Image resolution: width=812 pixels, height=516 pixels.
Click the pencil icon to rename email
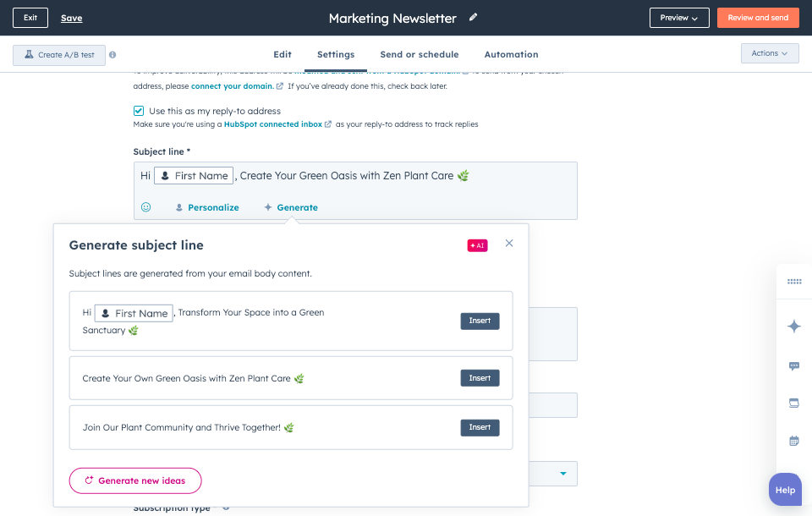(x=474, y=17)
